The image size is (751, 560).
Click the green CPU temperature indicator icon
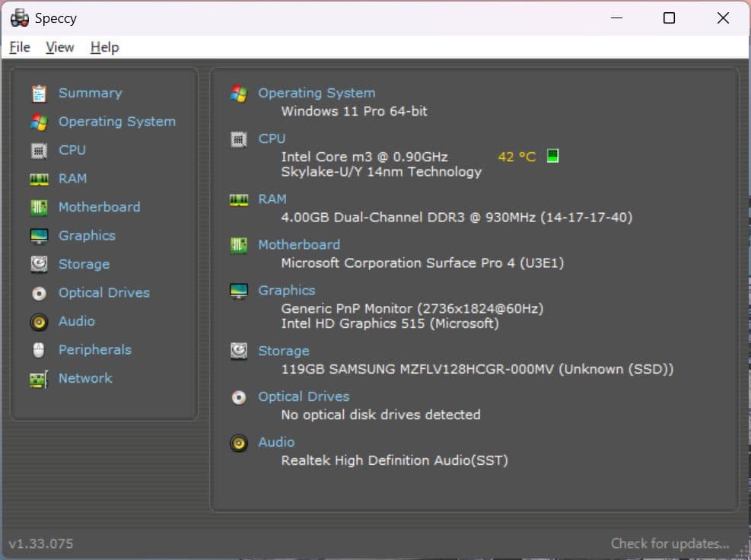point(552,156)
